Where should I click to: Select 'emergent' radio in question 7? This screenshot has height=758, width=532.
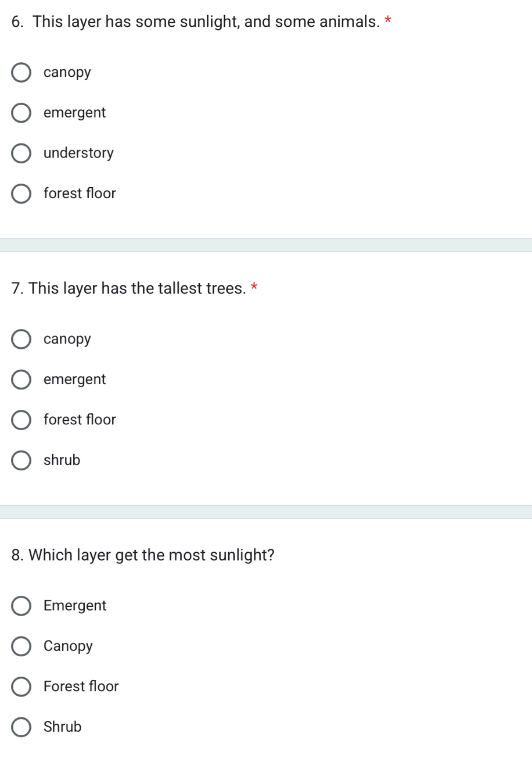(x=21, y=380)
